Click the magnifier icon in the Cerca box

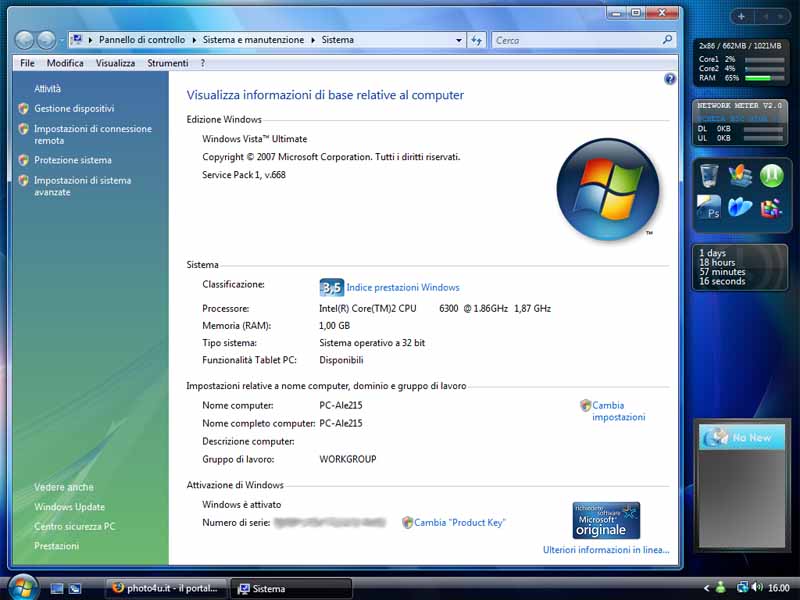pos(667,39)
